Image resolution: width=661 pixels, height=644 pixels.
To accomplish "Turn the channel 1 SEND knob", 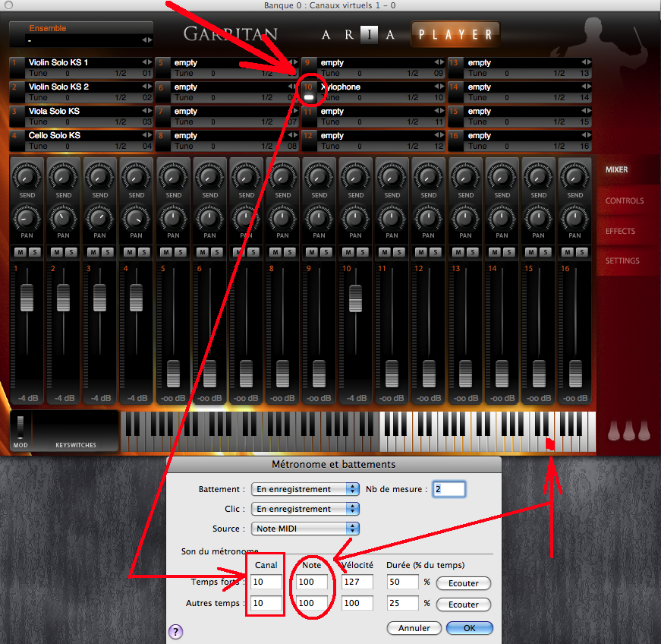I will pyautogui.click(x=27, y=178).
